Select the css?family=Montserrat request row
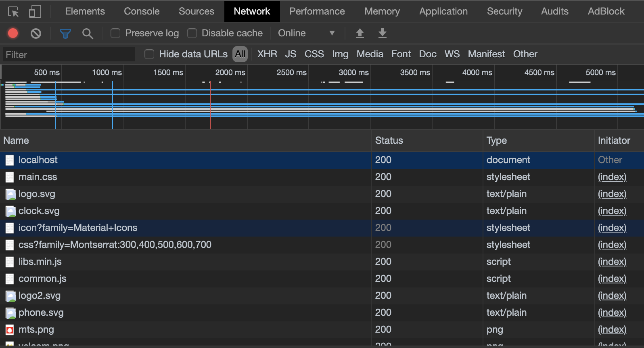The image size is (644, 348). point(322,245)
